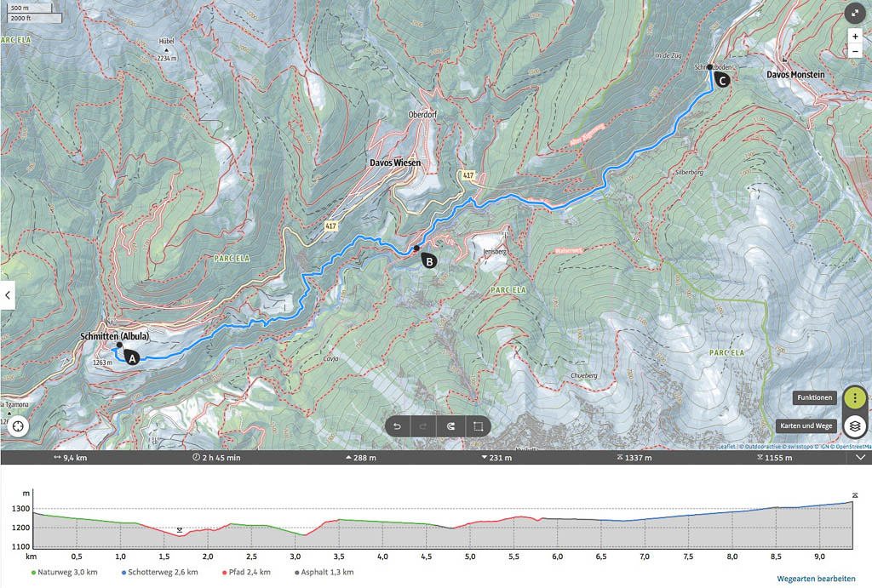Click the Wegearten bearbeiten link
The width and height of the screenshot is (872, 588).
(816, 578)
